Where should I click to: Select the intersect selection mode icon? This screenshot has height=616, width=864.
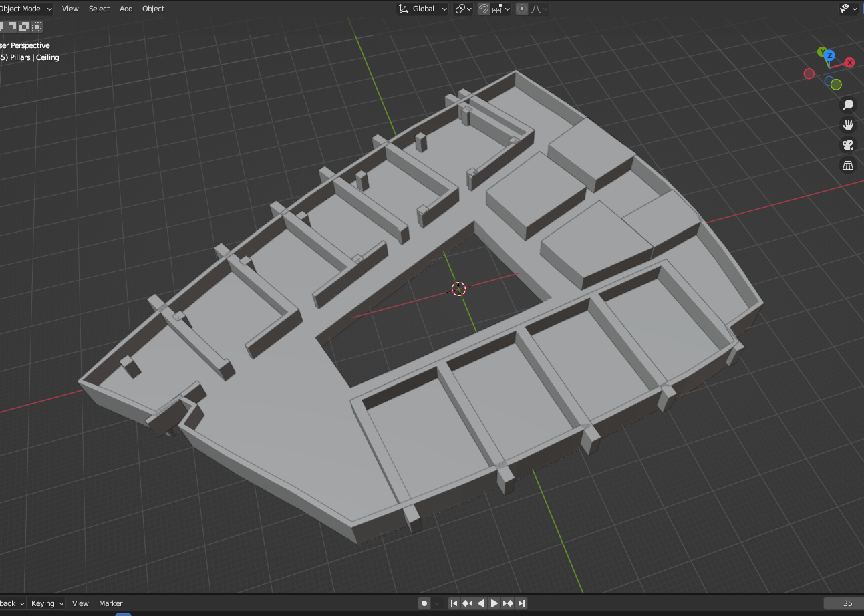click(x=37, y=27)
